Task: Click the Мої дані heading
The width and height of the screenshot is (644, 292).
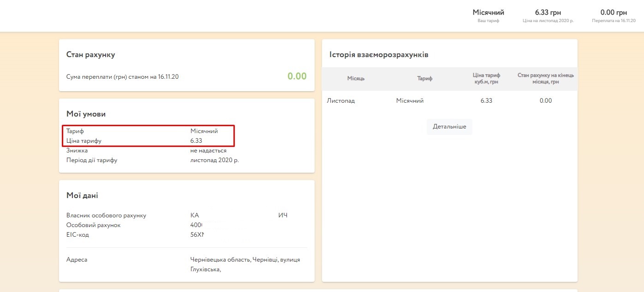Action: [x=82, y=196]
